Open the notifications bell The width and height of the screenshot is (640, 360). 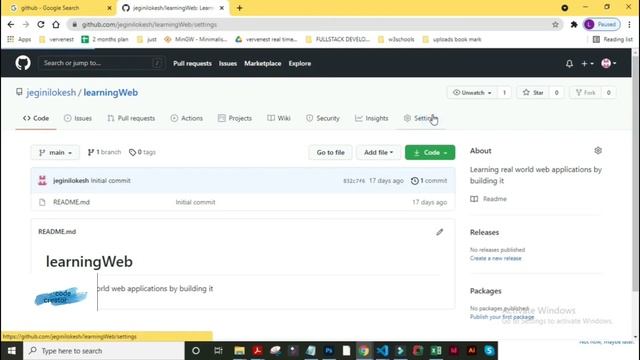coord(569,64)
